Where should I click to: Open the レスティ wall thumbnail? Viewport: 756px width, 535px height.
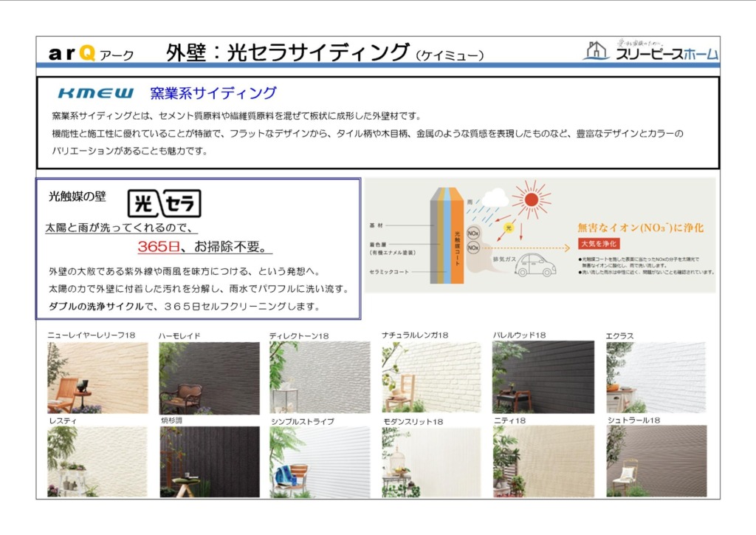pos(97,462)
